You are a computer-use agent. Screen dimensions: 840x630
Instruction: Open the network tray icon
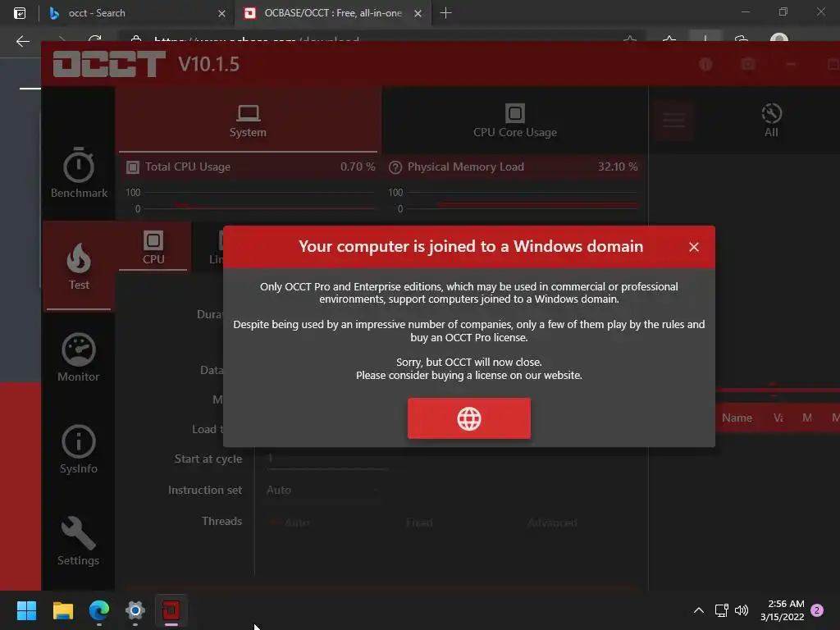[721, 610]
